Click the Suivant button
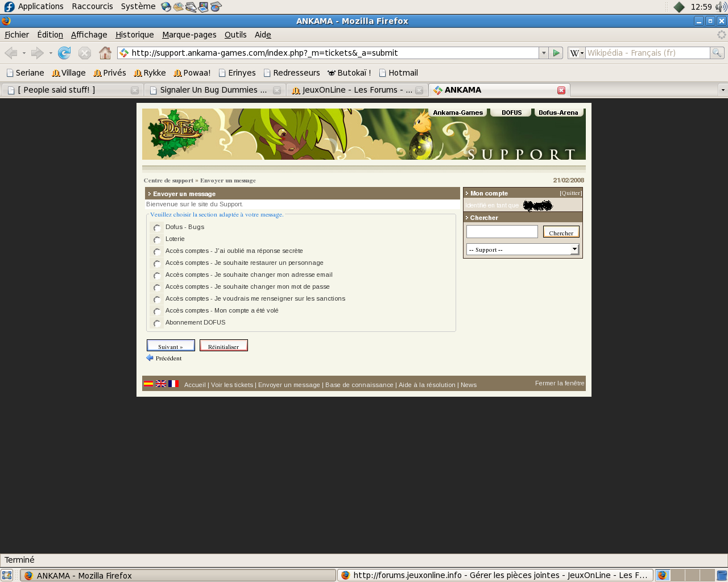 coord(171,346)
